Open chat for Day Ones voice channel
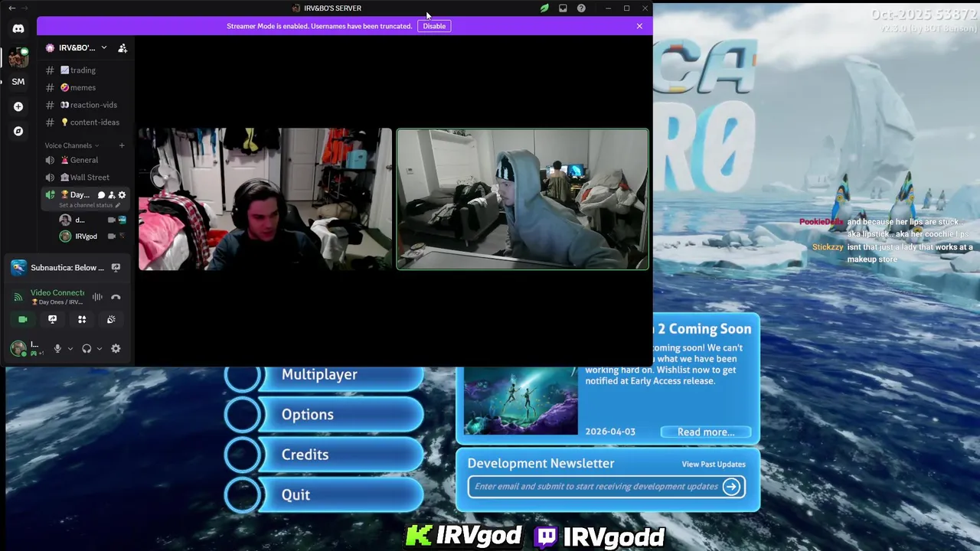 point(101,195)
